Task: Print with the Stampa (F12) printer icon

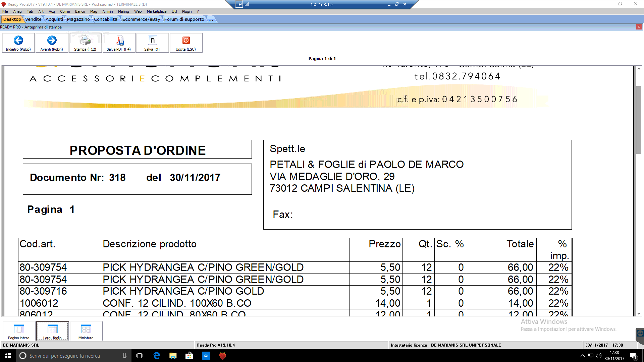Action: click(85, 41)
